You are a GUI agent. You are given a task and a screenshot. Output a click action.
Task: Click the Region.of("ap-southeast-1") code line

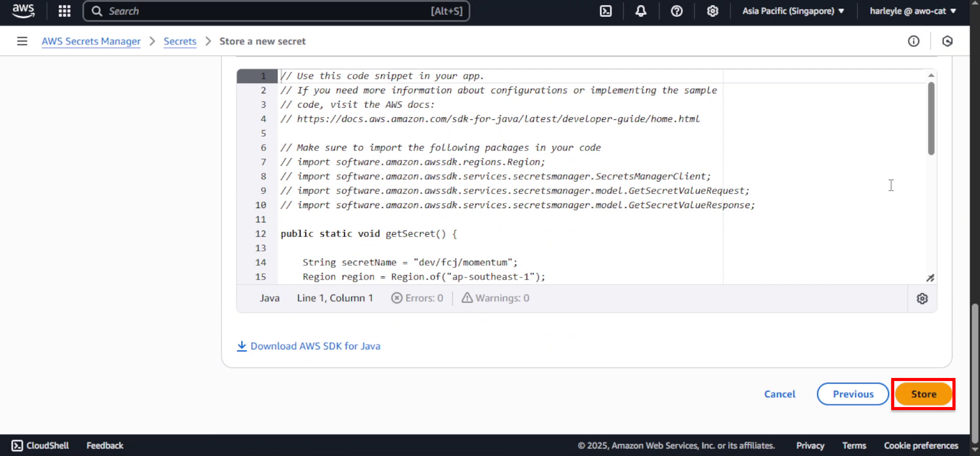(x=424, y=276)
